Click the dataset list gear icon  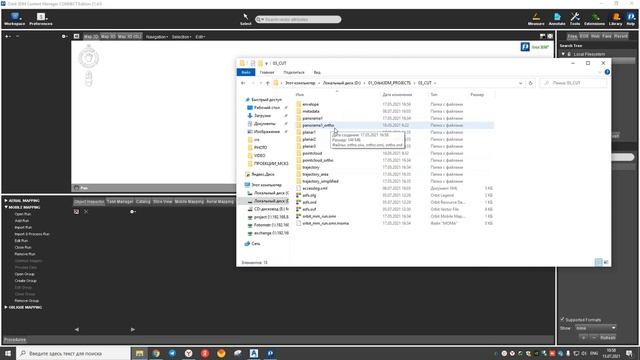[64, 36]
